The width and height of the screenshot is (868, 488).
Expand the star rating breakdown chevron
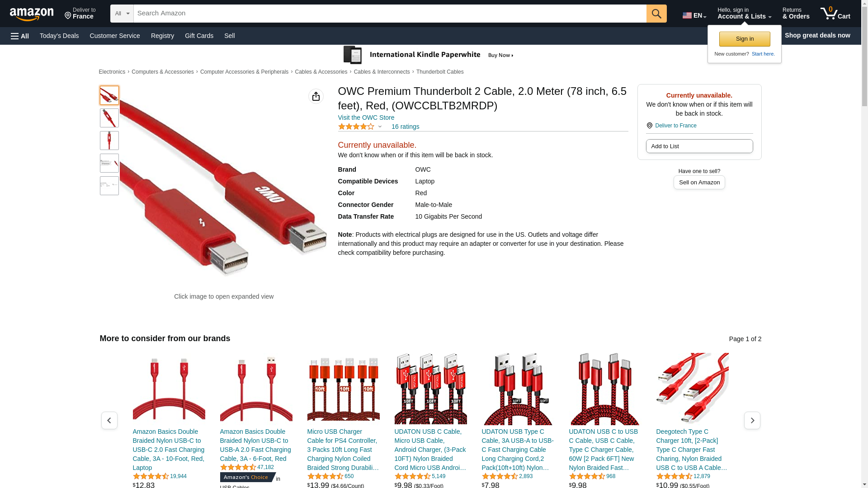tap(380, 127)
